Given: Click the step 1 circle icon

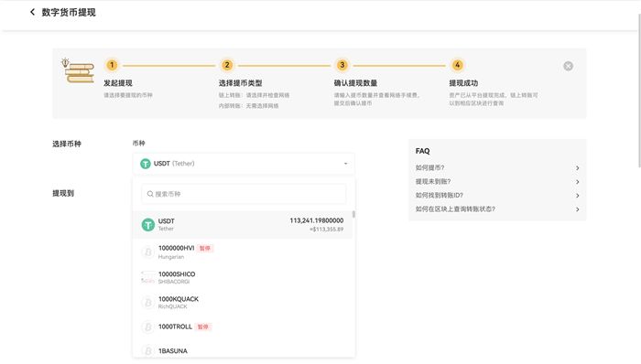Looking at the screenshot, I should 112,65.
